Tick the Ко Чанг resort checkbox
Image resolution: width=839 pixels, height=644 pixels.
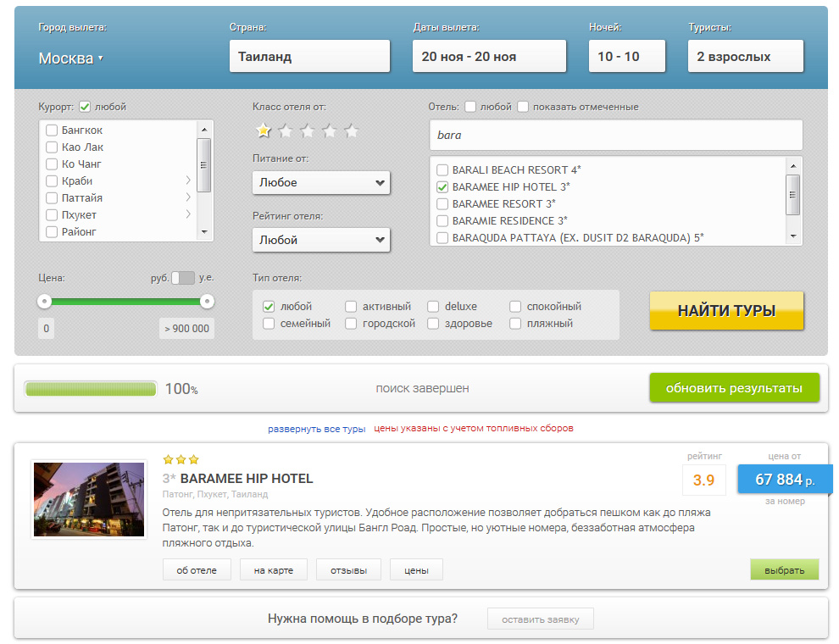point(52,164)
